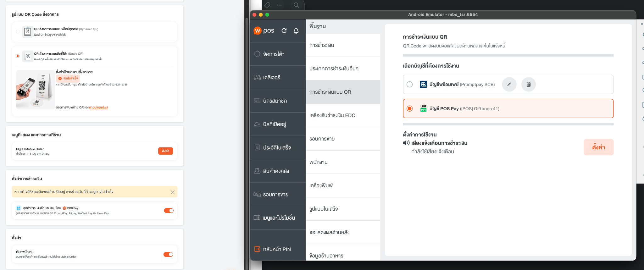Open จอแสดงผลด้านหลัง settings item
This screenshot has height=270, width=644.
click(343, 232)
